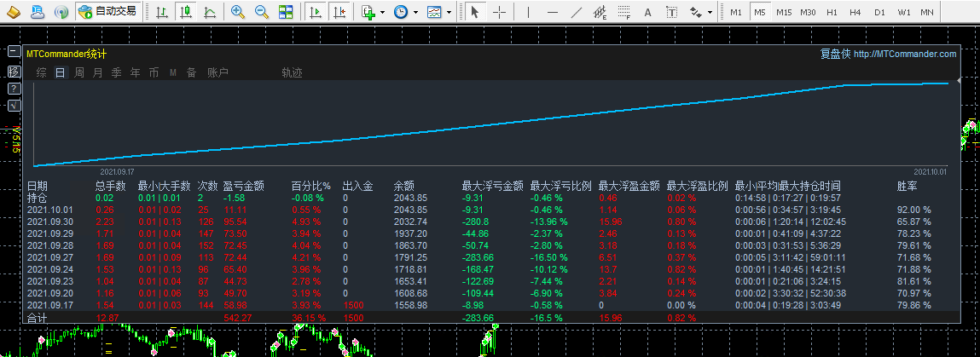
Task: Select the 周 weekly tab
Action: (x=78, y=73)
